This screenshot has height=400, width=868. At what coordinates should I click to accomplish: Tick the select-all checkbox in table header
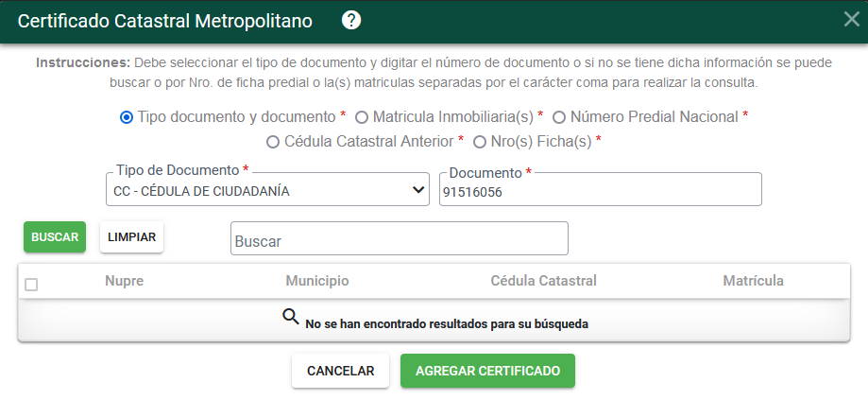tap(31, 285)
